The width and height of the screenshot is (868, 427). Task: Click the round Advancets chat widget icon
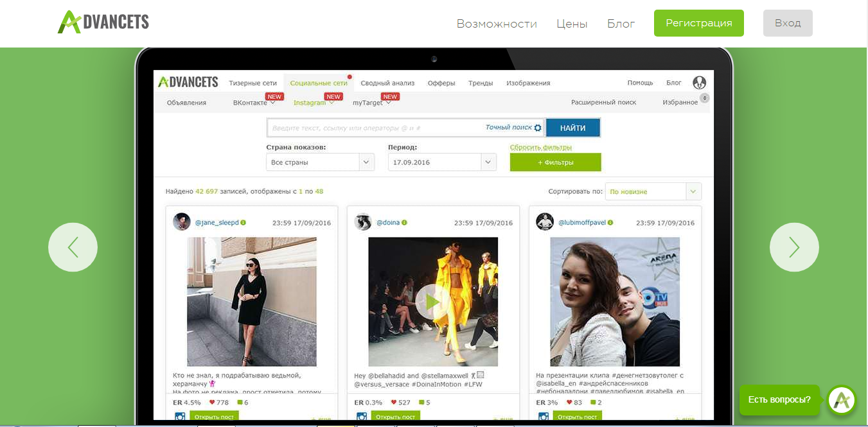point(842,401)
